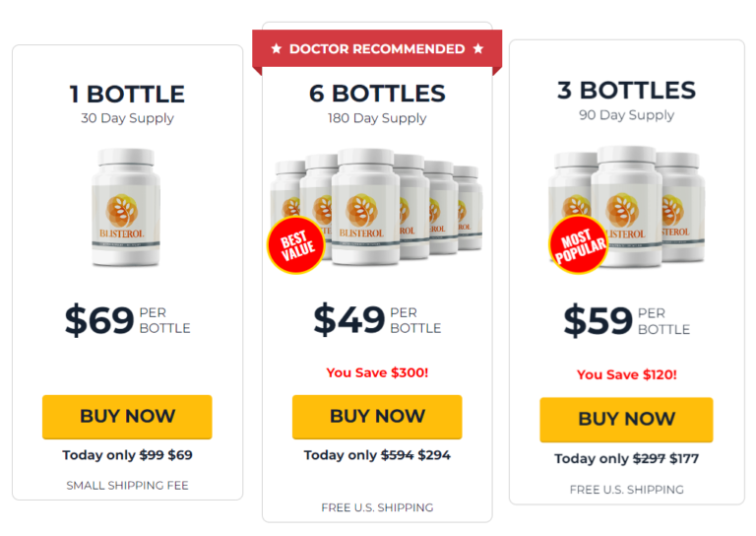The image size is (756, 536).
Task: Click the Doctor Recommended red banner
Action: click(x=377, y=49)
